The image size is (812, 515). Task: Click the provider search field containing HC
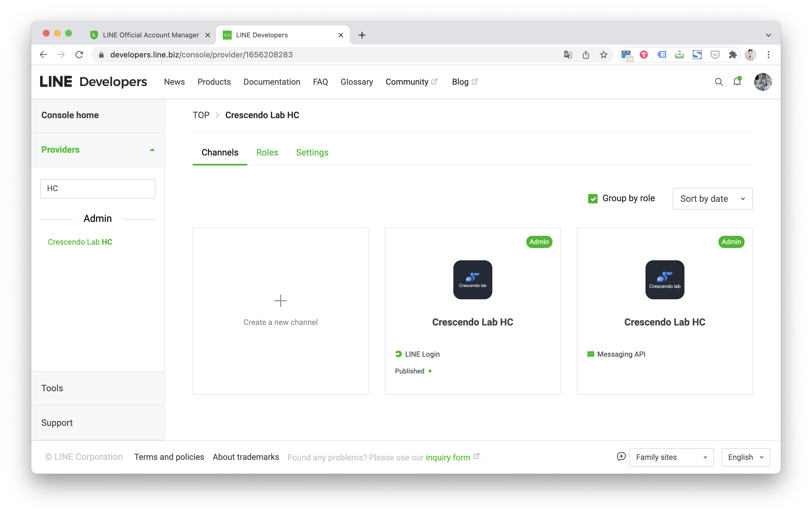pyautogui.click(x=97, y=188)
